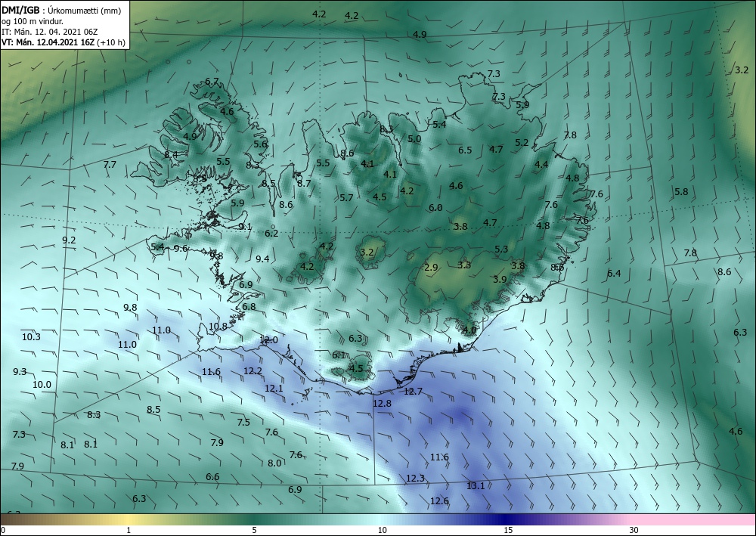Screen dimensions: 756x536
Task: Click the map value "6.6"
Action: coord(212,477)
